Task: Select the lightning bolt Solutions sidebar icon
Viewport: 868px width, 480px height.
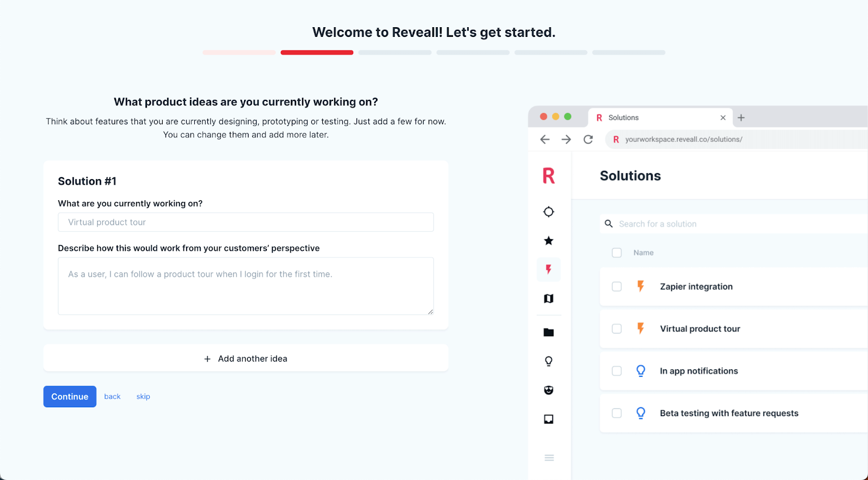Action: point(548,269)
